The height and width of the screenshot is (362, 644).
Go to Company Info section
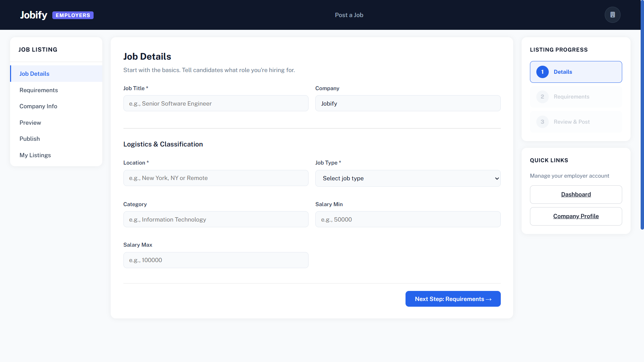click(x=56, y=106)
